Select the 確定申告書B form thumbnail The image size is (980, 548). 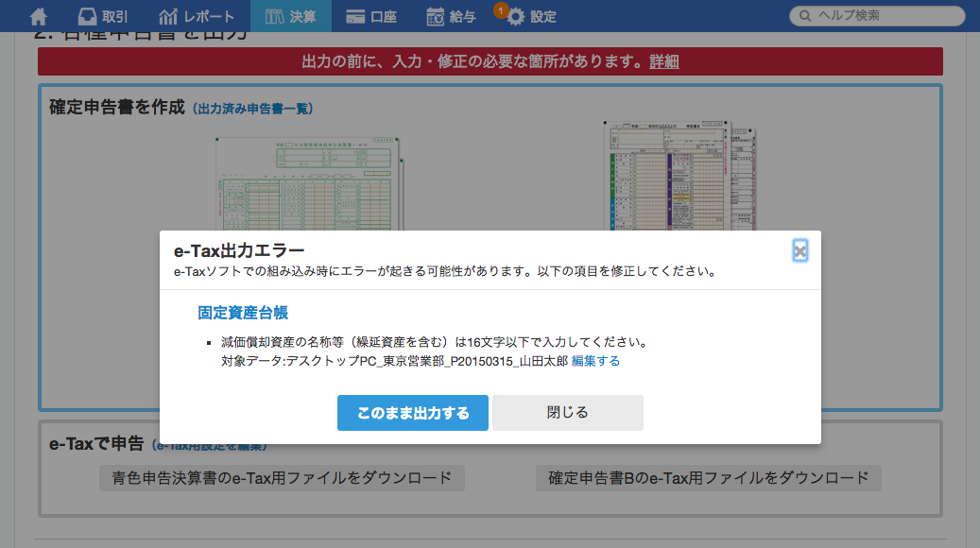point(679,176)
